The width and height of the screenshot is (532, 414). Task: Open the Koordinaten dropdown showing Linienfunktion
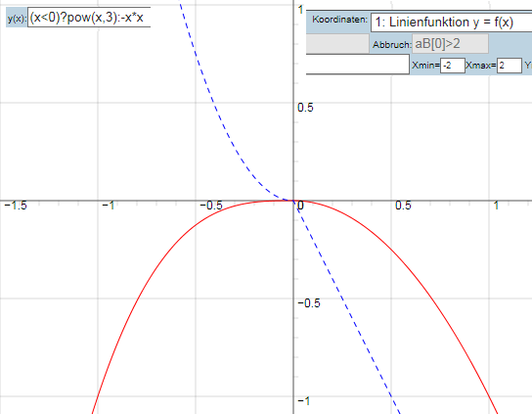coord(451,23)
